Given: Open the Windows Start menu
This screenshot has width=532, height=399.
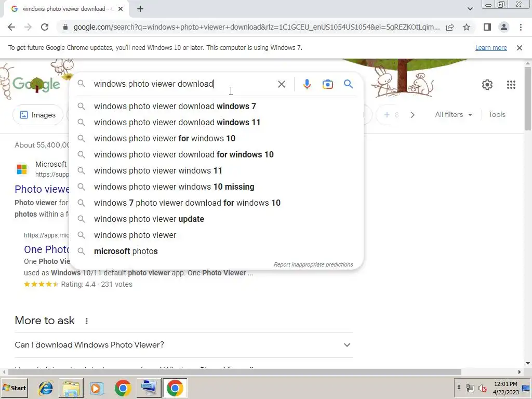Looking at the screenshot, I should [x=15, y=388].
